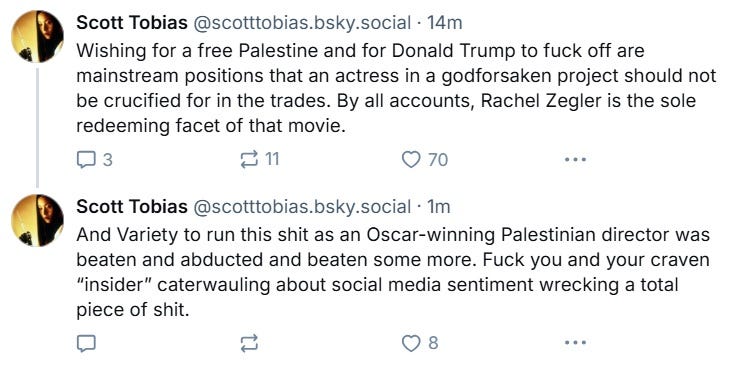Open the Scott Tobias display name on the first post
The width and height of the screenshot is (733, 367).
tap(132, 22)
